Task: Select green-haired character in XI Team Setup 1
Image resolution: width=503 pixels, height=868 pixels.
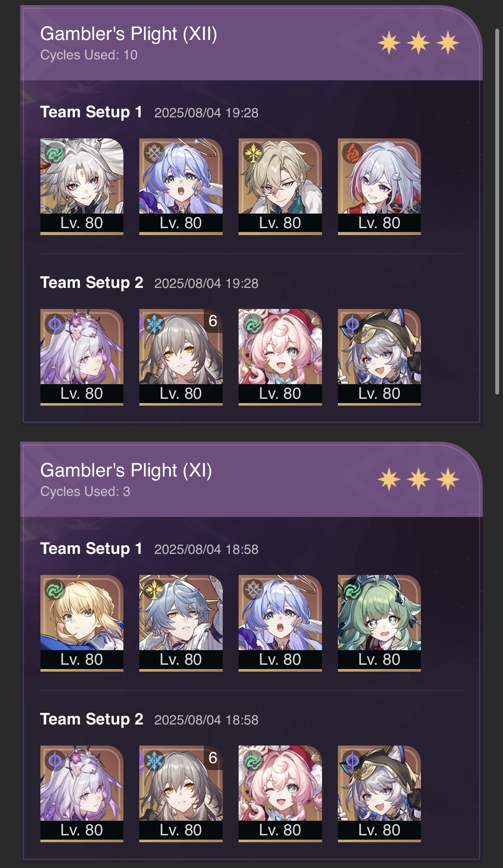Action: pos(379,623)
